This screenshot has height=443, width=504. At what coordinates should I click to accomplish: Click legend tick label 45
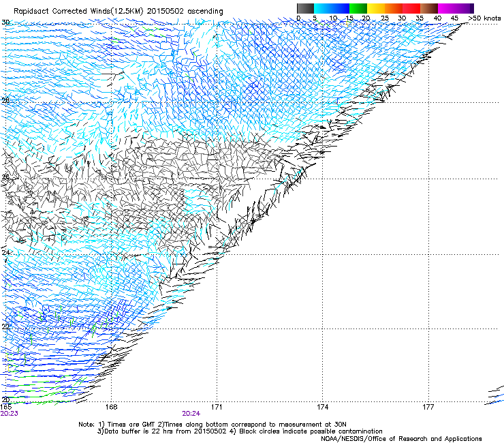(454, 18)
